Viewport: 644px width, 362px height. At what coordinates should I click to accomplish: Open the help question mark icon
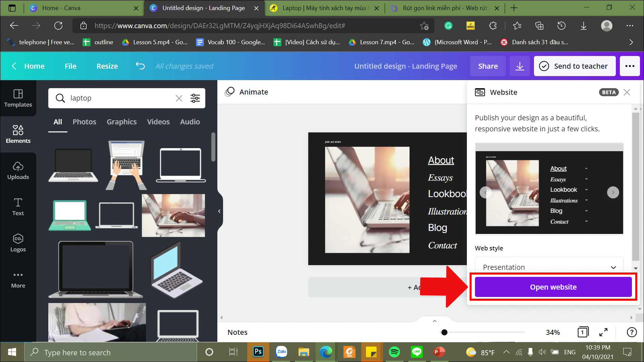coord(632,332)
